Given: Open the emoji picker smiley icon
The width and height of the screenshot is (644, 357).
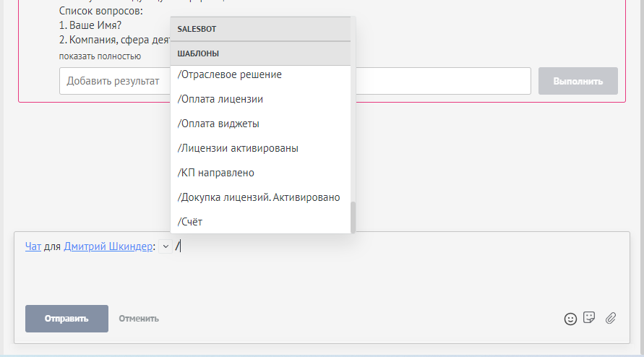Looking at the screenshot, I should [570, 318].
